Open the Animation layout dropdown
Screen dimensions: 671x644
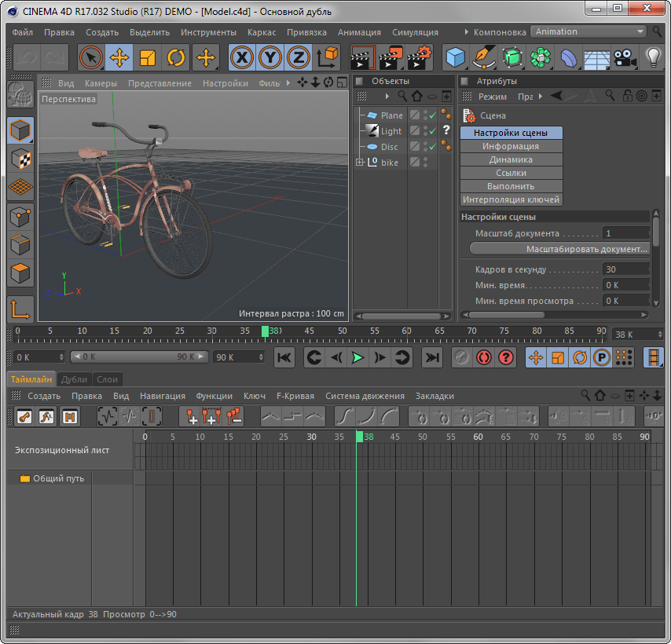pyautogui.click(x=589, y=32)
